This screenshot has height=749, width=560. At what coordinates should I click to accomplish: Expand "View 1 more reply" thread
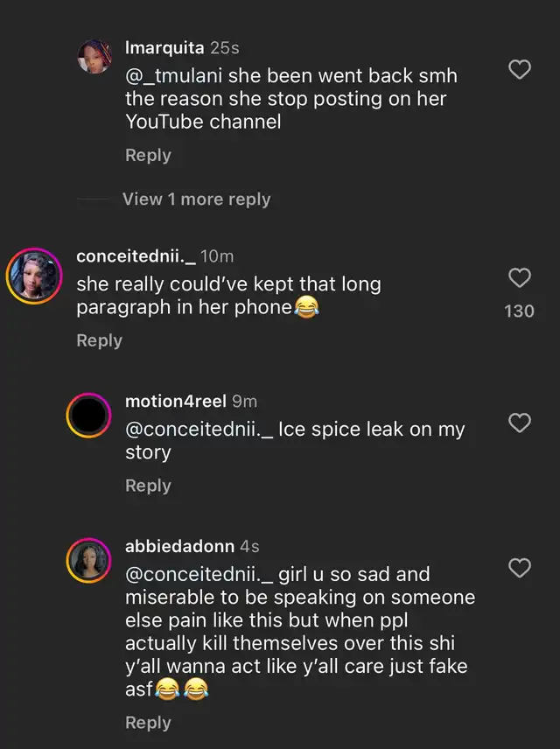197,199
